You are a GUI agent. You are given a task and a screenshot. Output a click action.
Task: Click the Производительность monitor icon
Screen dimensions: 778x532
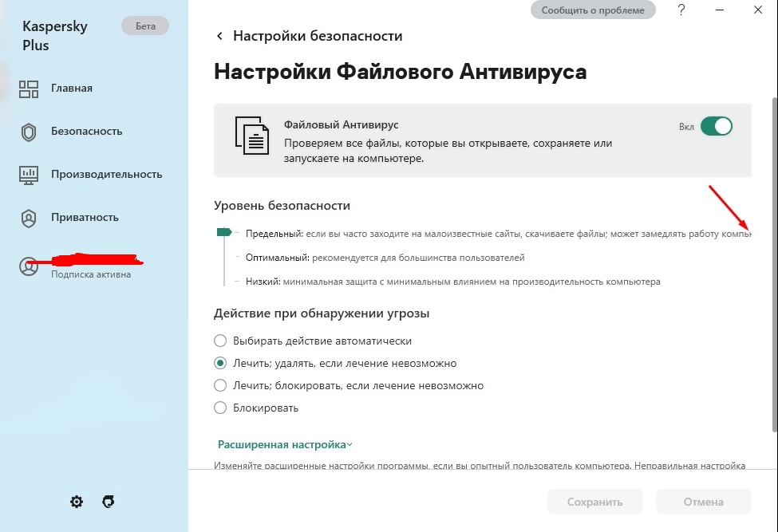(x=29, y=174)
